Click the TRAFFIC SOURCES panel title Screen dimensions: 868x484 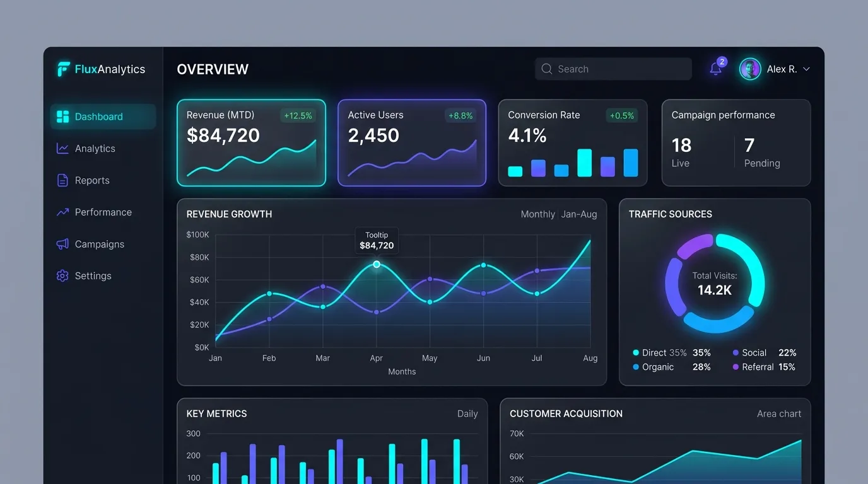click(x=671, y=214)
